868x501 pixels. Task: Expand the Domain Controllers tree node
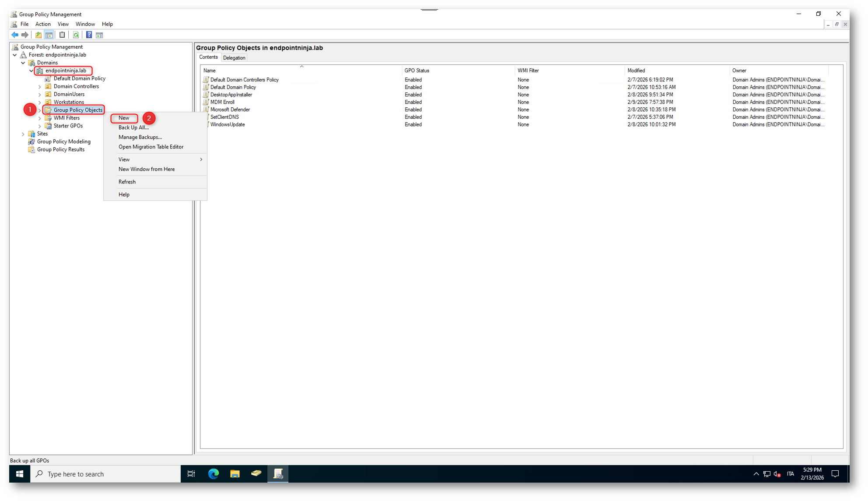40,87
